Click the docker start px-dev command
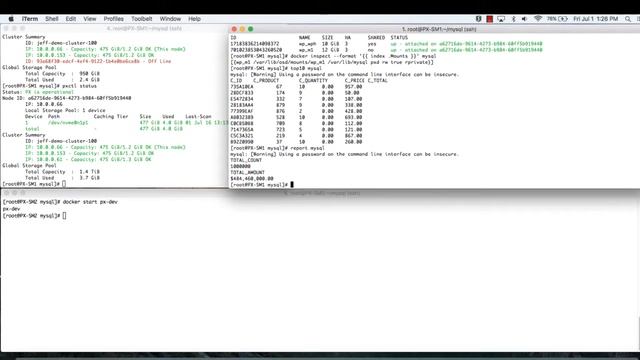640x360 pixels. 90,202
